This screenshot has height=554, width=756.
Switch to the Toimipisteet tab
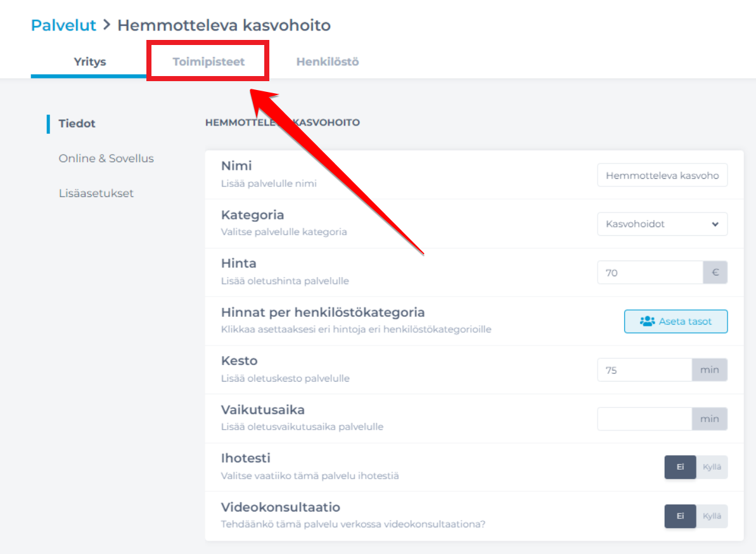208,61
